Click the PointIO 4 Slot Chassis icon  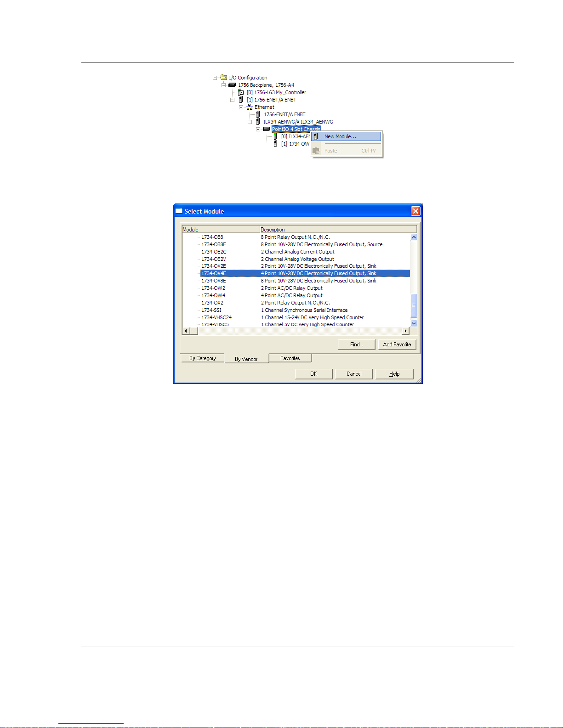(x=267, y=129)
